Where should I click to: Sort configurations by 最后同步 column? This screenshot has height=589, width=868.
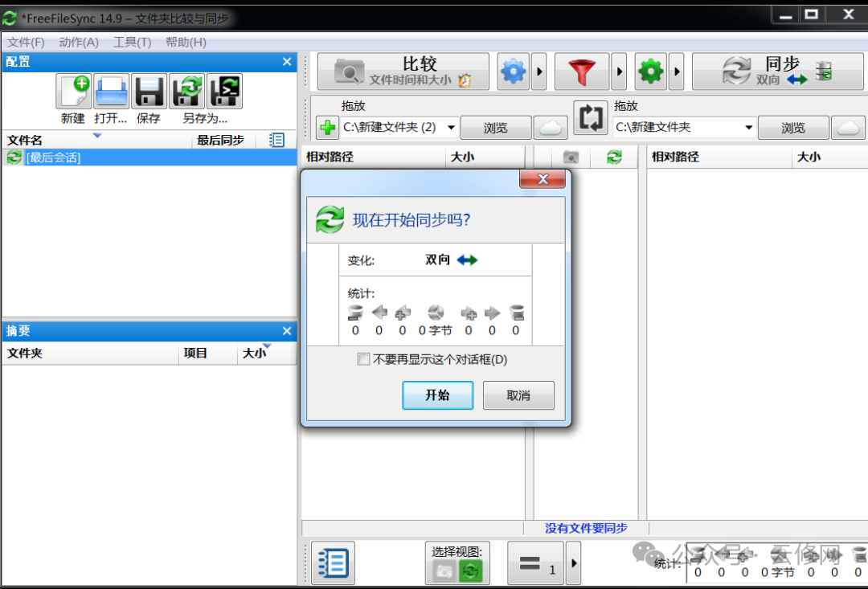tap(223, 140)
